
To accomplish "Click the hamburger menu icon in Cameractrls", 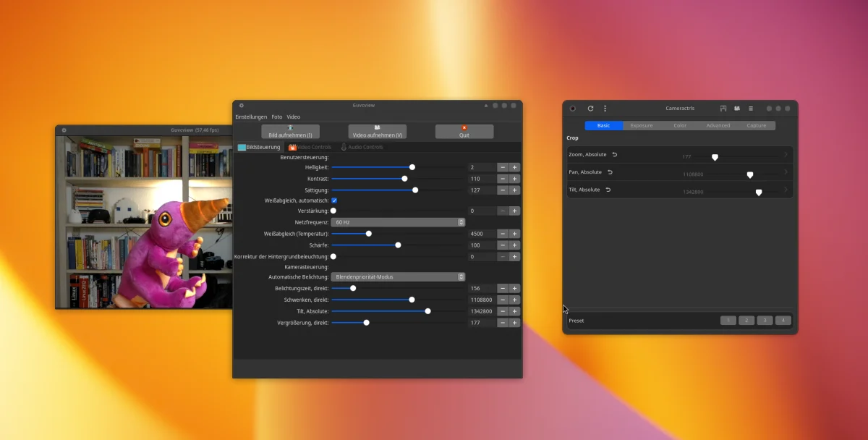I will pyautogui.click(x=751, y=109).
